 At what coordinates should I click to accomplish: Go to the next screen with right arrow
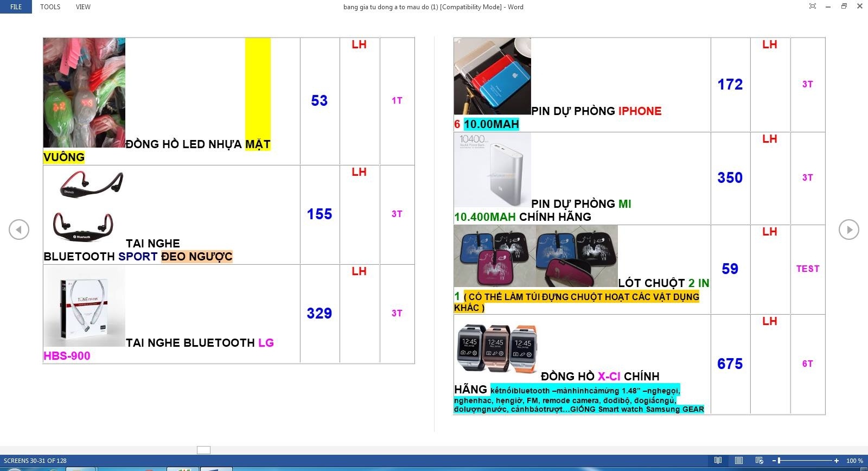[x=849, y=230]
